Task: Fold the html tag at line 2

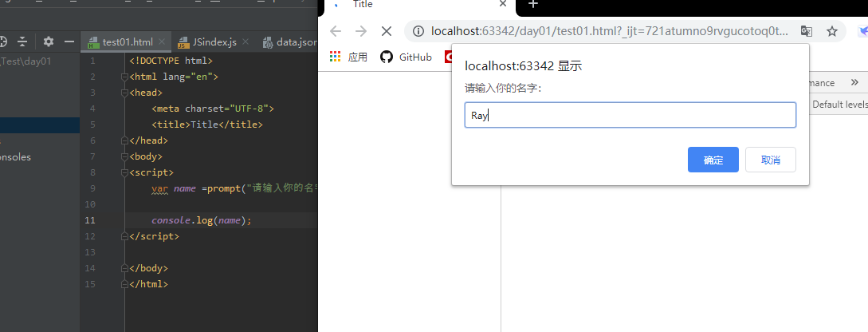Action: pyautogui.click(x=124, y=77)
